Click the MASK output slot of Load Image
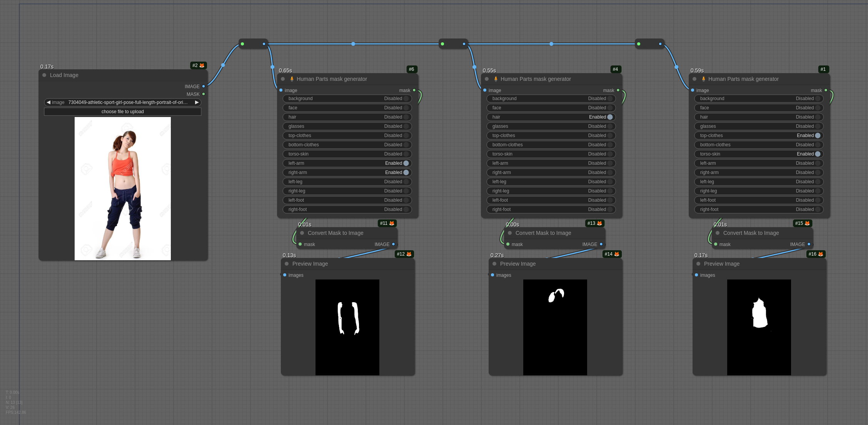The width and height of the screenshot is (868, 425). pos(204,94)
